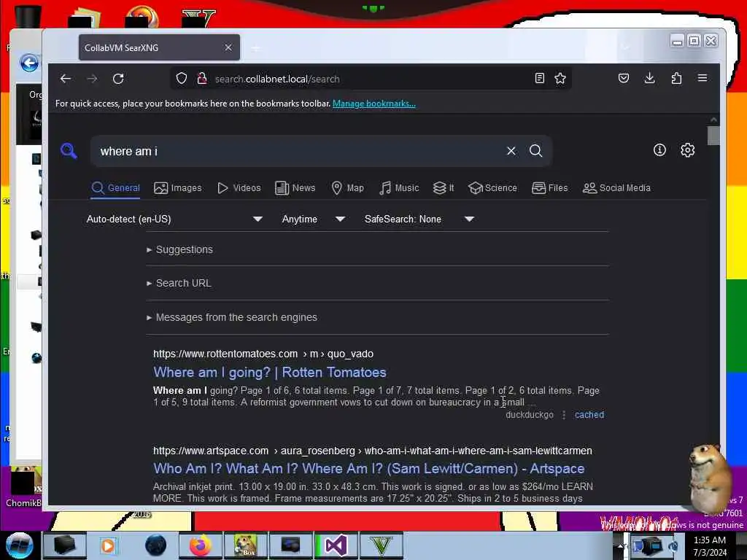The height and width of the screenshot is (560, 747).
Task: Open SearXNG preferences gear icon
Action: (x=687, y=150)
